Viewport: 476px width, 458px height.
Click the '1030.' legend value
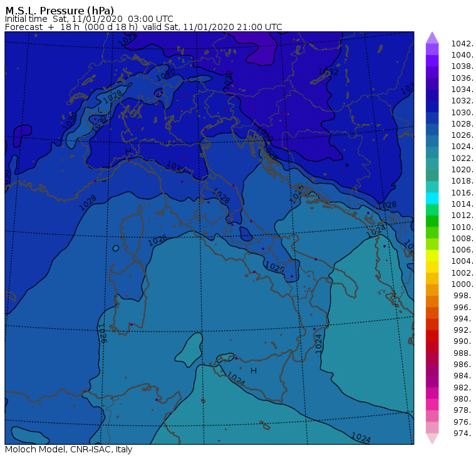point(462,112)
